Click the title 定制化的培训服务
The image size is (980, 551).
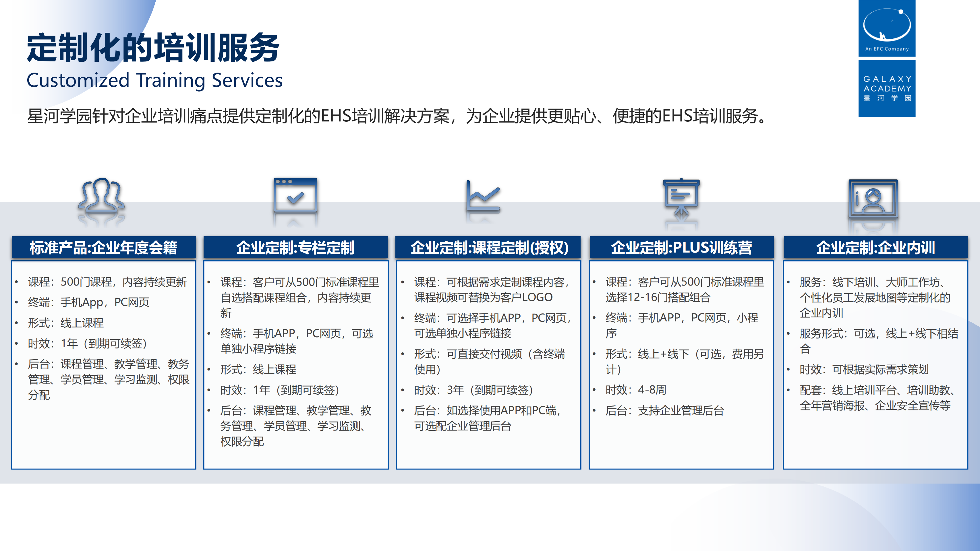pyautogui.click(x=153, y=48)
